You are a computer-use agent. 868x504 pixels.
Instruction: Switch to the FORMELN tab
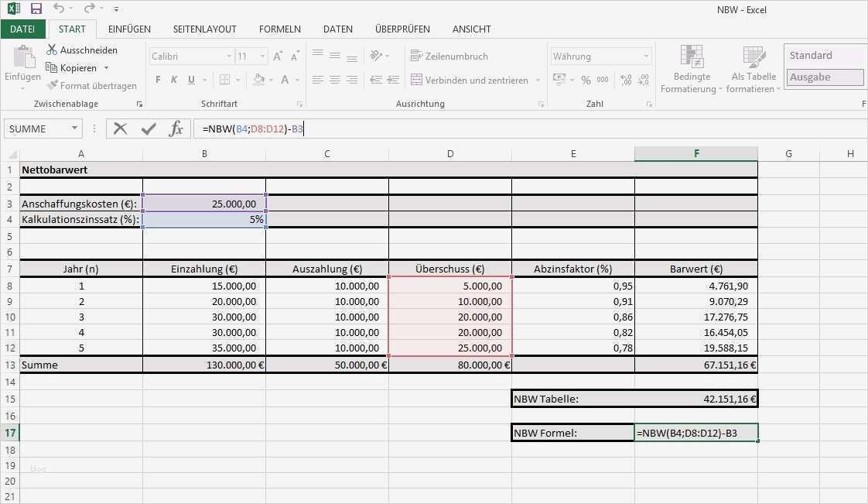[x=279, y=29]
